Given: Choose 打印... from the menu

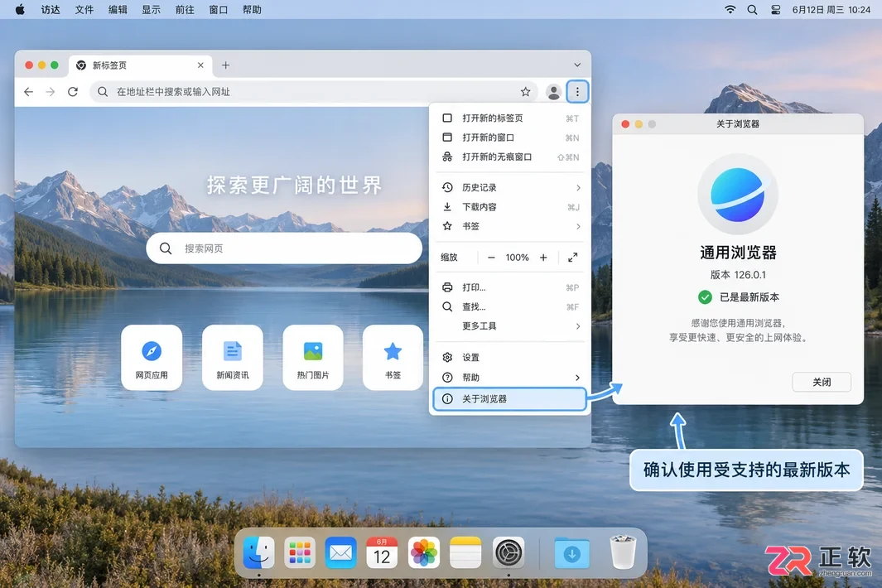Looking at the screenshot, I should 509,287.
